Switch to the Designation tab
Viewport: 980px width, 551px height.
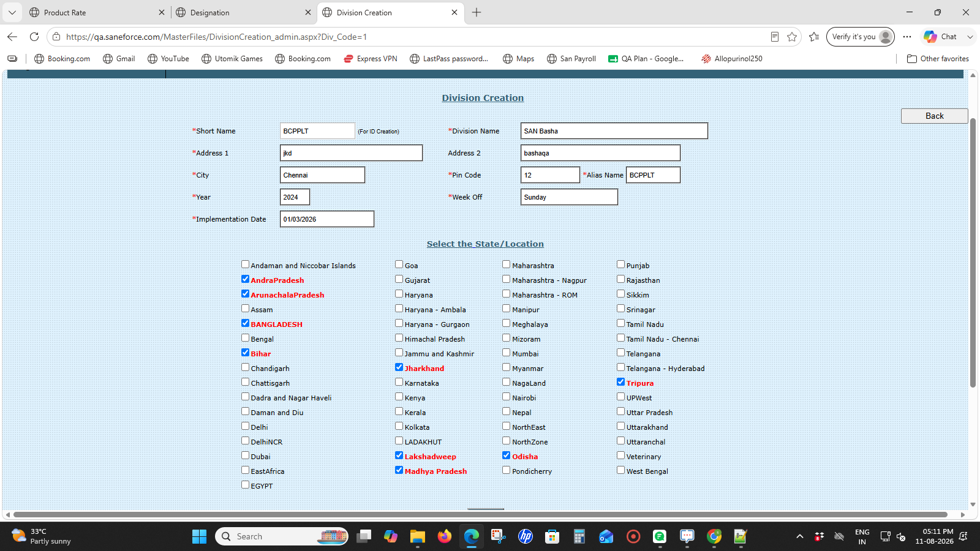[x=243, y=12]
